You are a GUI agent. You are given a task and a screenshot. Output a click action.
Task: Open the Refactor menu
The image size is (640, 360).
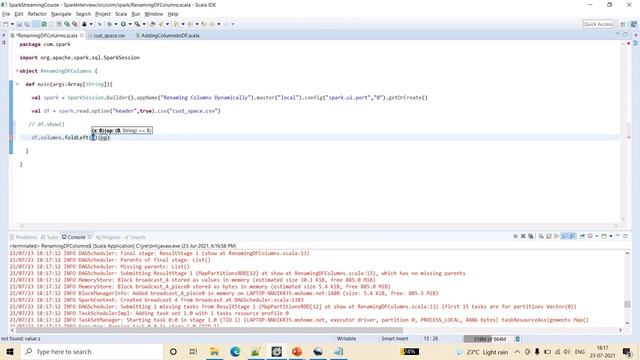[37, 14]
